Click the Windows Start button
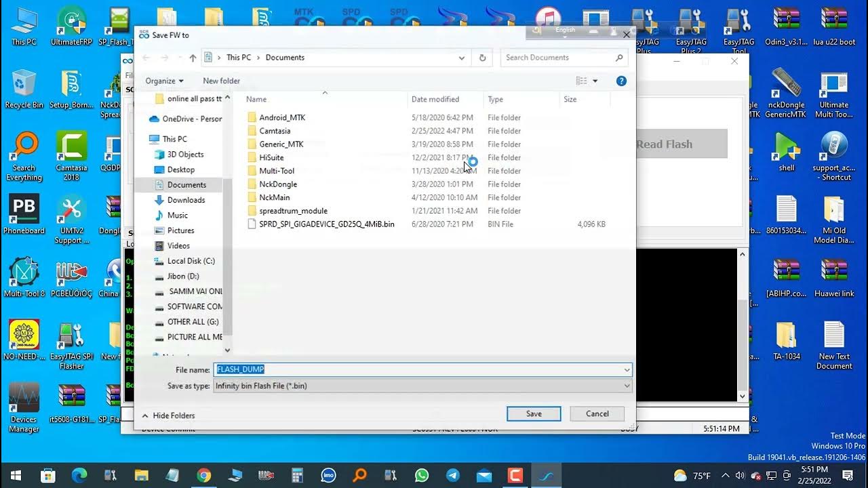The width and height of the screenshot is (868, 488). 15,475
